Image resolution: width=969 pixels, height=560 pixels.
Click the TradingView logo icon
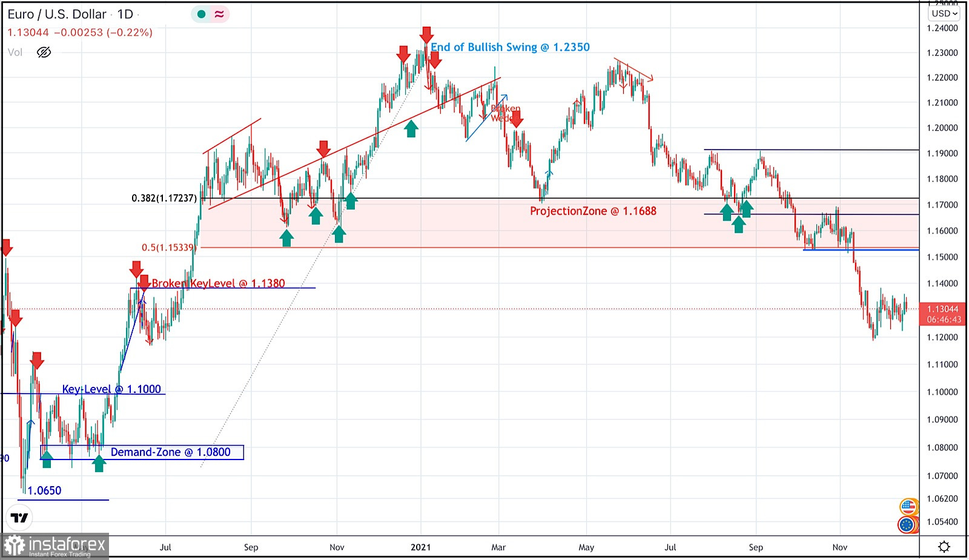[x=19, y=518]
